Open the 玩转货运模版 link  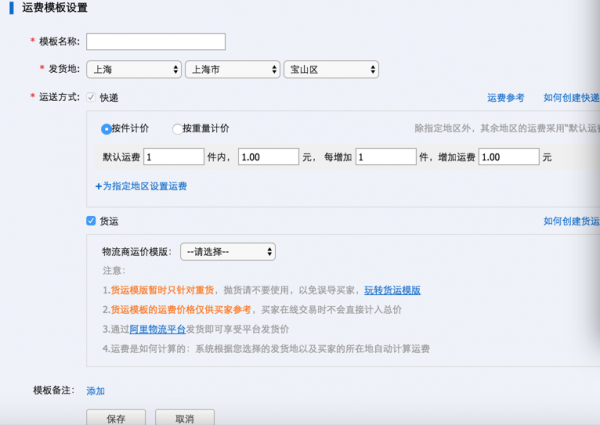[x=392, y=290]
